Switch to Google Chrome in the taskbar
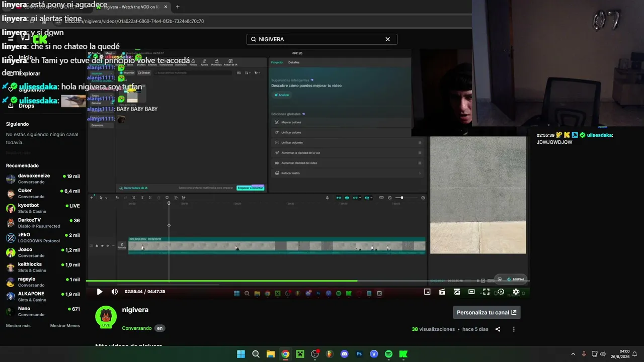The image size is (644, 362). pyautogui.click(x=285, y=354)
